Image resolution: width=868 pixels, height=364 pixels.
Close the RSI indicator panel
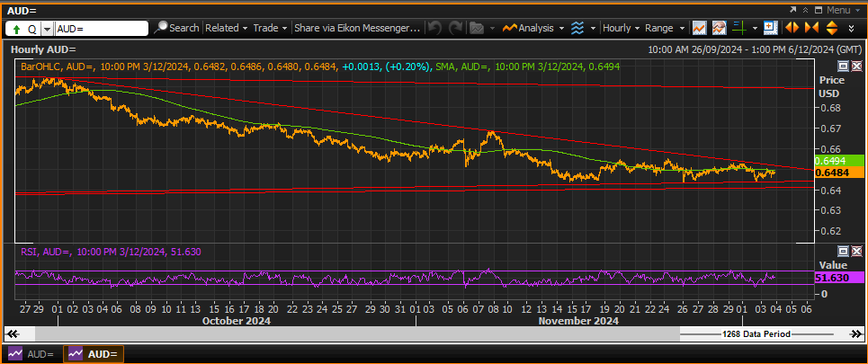[x=856, y=251]
